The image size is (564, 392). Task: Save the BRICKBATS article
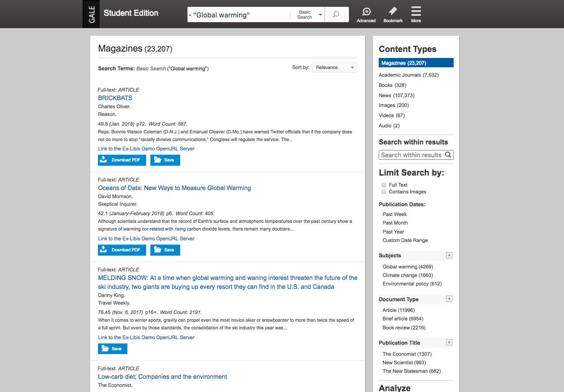click(x=165, y=160)
